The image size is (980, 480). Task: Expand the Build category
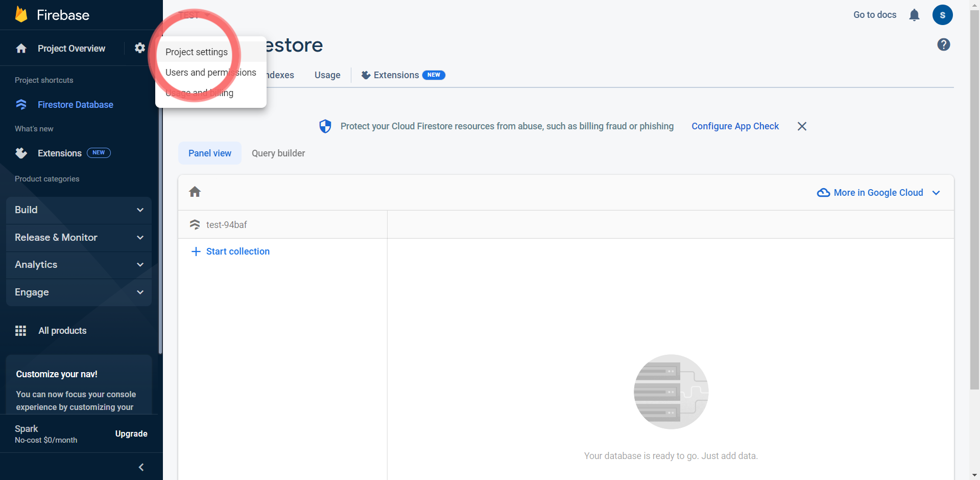pyautogui.click(x=79, y=210)
